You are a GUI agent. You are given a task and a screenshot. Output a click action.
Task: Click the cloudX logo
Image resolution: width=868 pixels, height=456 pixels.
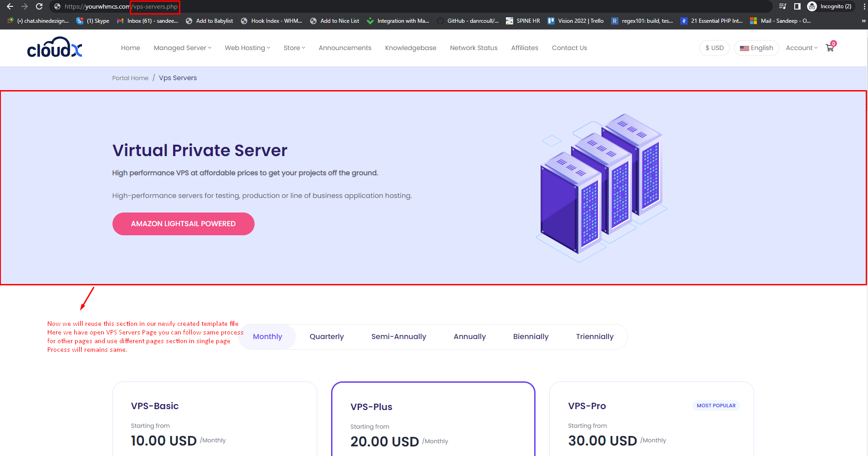point(55,47)
